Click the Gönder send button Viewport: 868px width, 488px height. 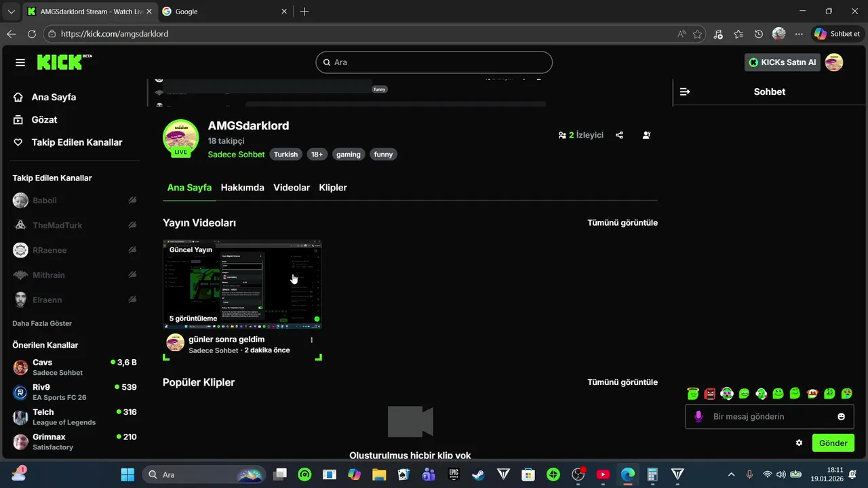click(x=833, y=443)
